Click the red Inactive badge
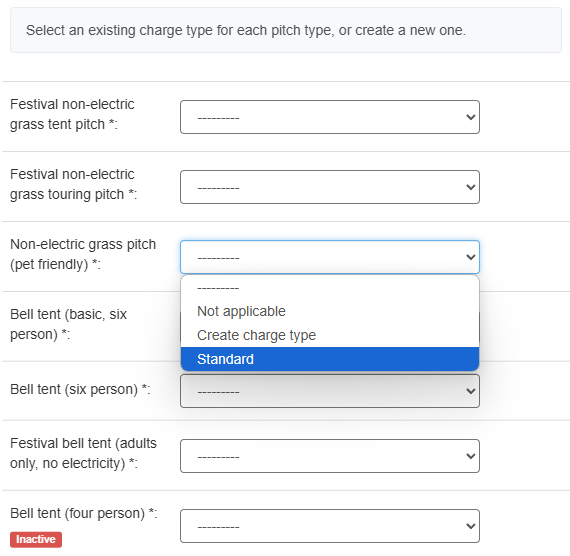The width and height of the screenshot is (570, 556). pyautogui.click(x=36, y=539)
